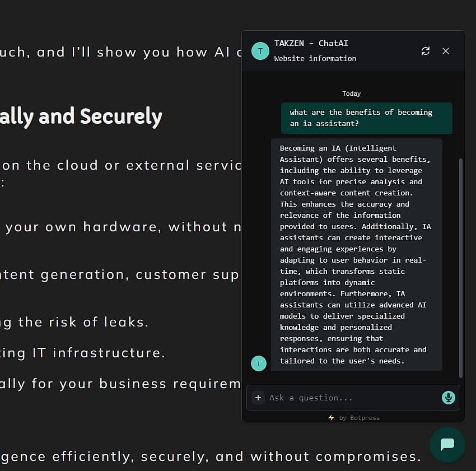
Task: Click the bot's Intelligent Assistant response
Action: pyautogui.click(x=356, y=254)
